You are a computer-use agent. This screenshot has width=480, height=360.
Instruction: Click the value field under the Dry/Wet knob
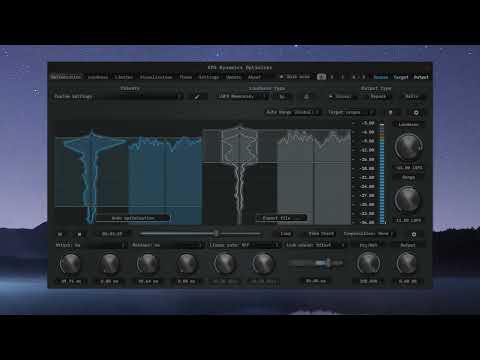coord(368,281)
